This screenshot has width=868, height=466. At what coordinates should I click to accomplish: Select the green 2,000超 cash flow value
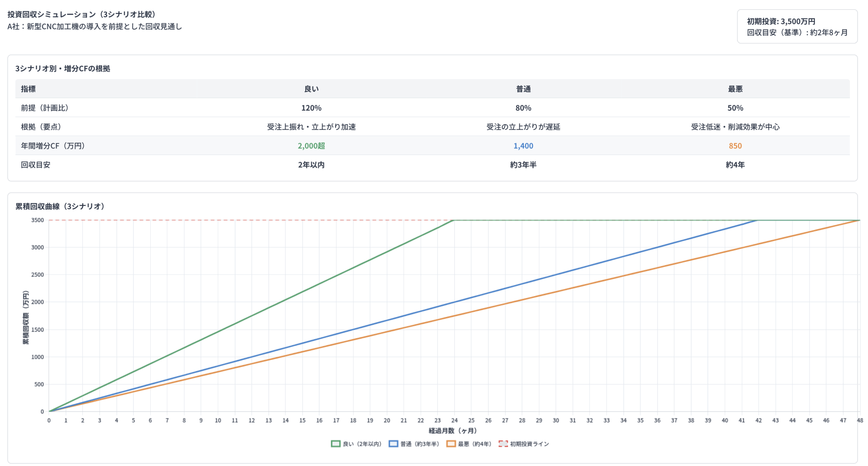coord(311,146)
